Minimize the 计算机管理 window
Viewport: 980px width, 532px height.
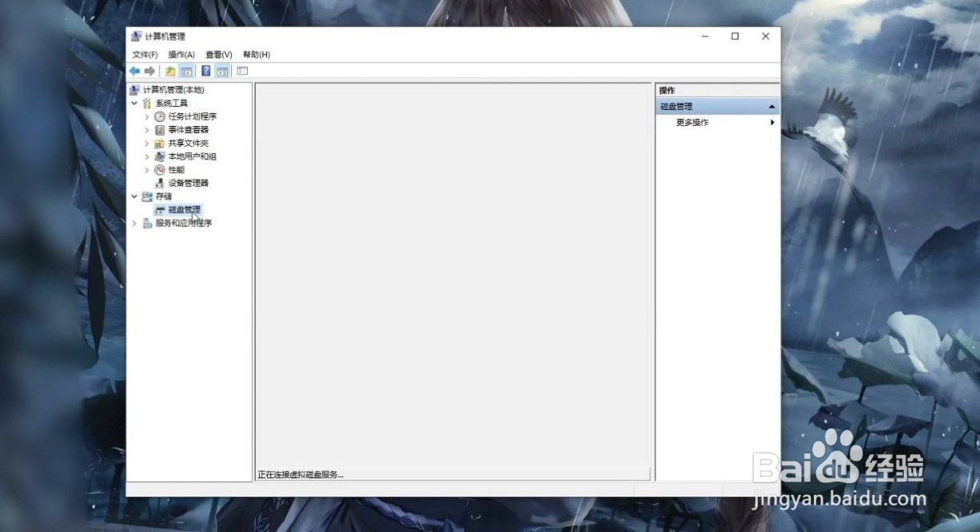705,37
